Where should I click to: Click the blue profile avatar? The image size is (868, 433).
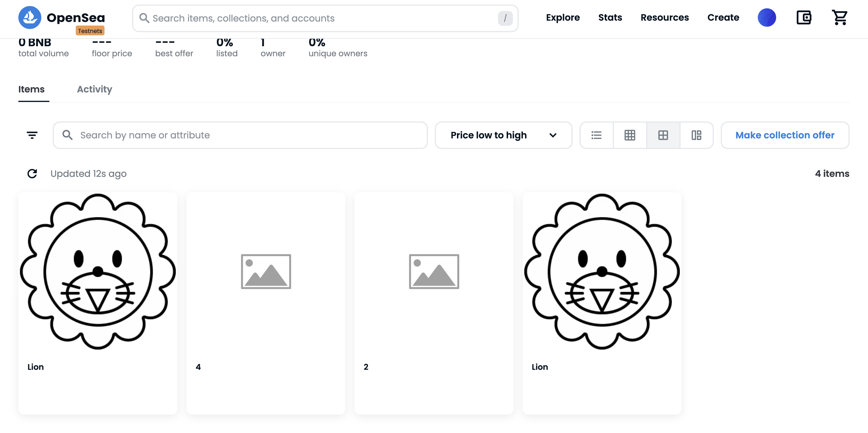(767, 18)
